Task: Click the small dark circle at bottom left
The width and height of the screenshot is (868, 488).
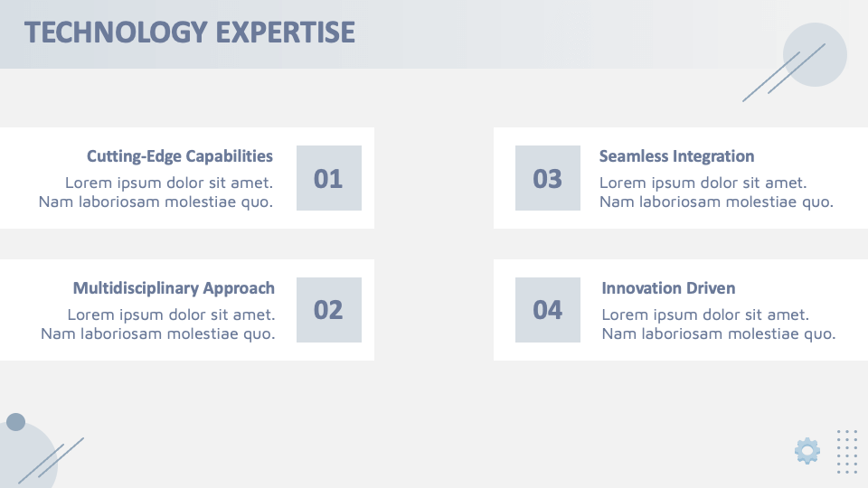Action: (15, 422)
